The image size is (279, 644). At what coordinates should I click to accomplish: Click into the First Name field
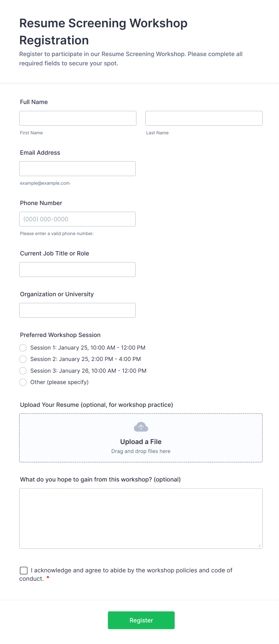point(78,118)
